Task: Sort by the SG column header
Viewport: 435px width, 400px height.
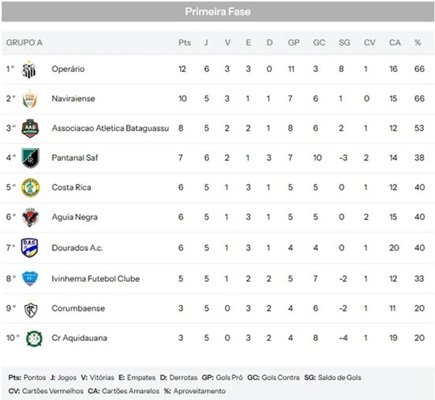Action: tap(344, 43)
